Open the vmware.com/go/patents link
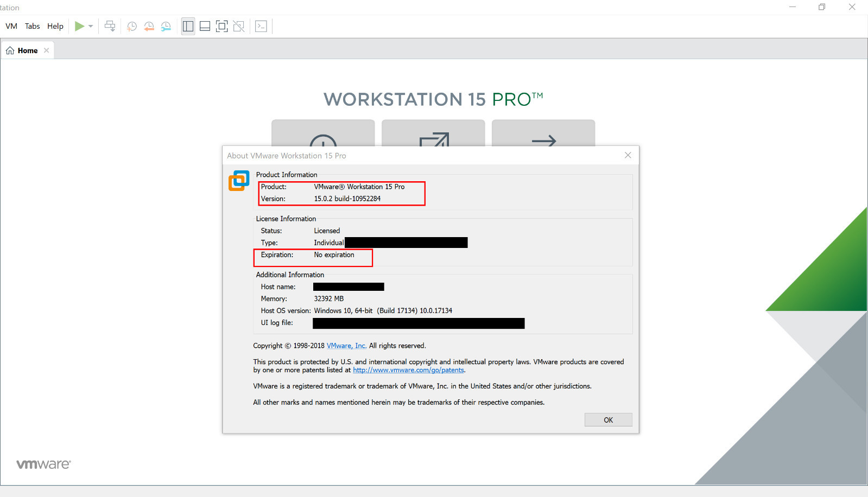Viewport: 868px width, 497px height. 408,370
